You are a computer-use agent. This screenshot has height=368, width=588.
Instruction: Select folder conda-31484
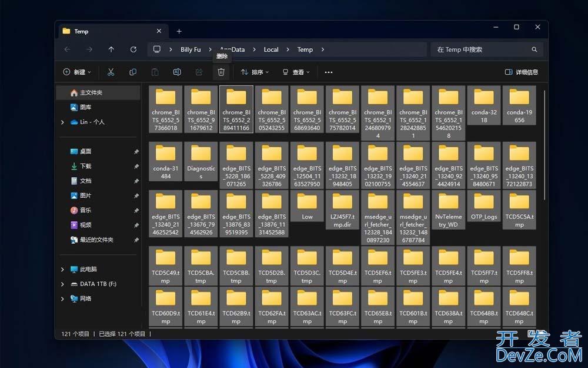pos(165,161)
